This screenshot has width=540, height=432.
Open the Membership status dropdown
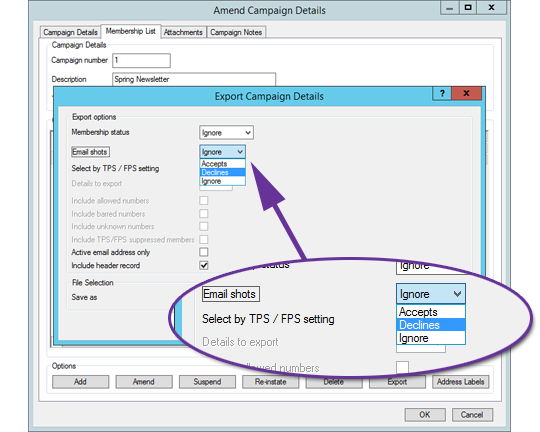(226, 133)
